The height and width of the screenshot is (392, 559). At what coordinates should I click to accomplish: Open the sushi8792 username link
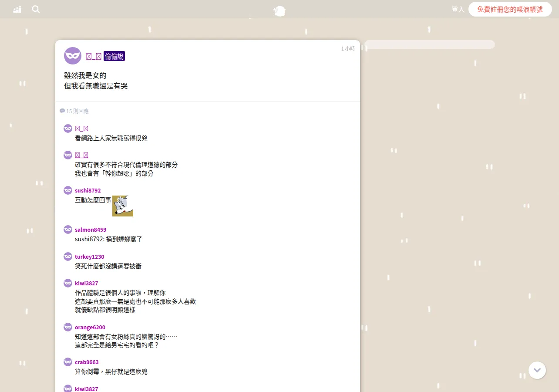[x=88, y=190]
